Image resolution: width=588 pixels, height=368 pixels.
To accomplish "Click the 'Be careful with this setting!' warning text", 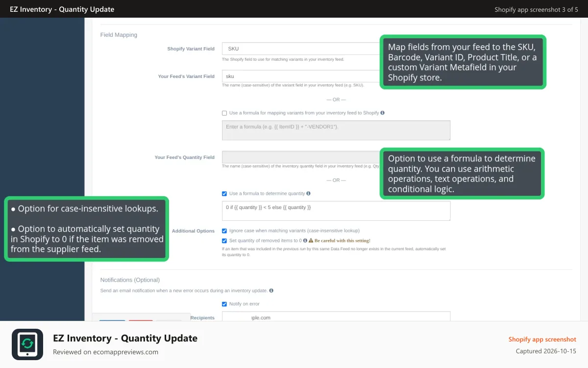I will coord(343,240).
